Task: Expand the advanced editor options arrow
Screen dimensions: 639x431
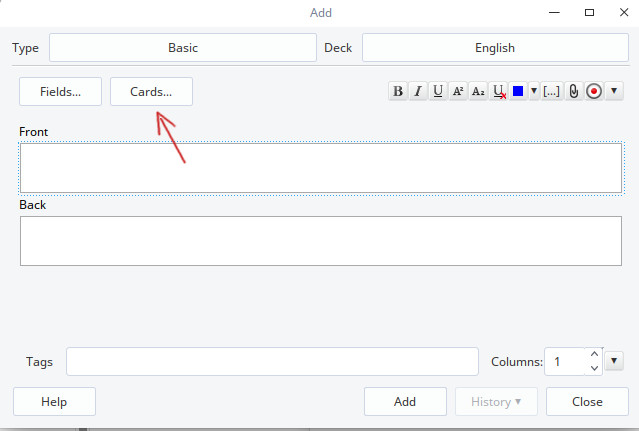Action: (614, 91)
